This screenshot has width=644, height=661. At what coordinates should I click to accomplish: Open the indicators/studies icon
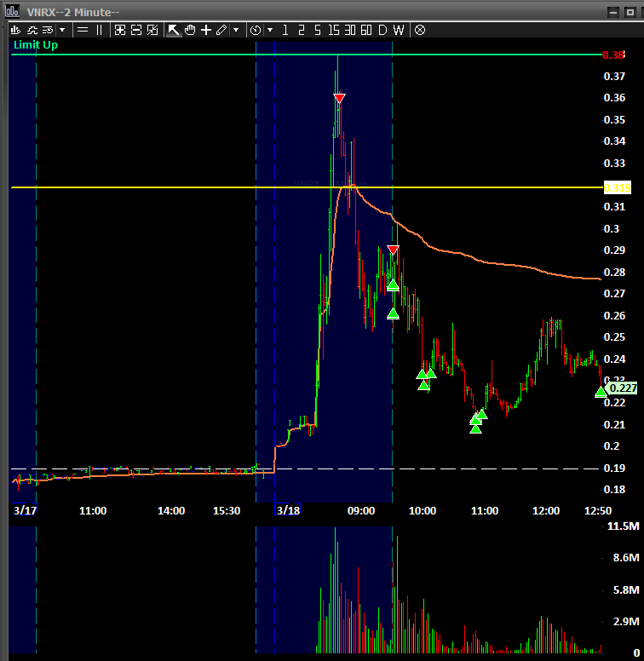(32, 30)
